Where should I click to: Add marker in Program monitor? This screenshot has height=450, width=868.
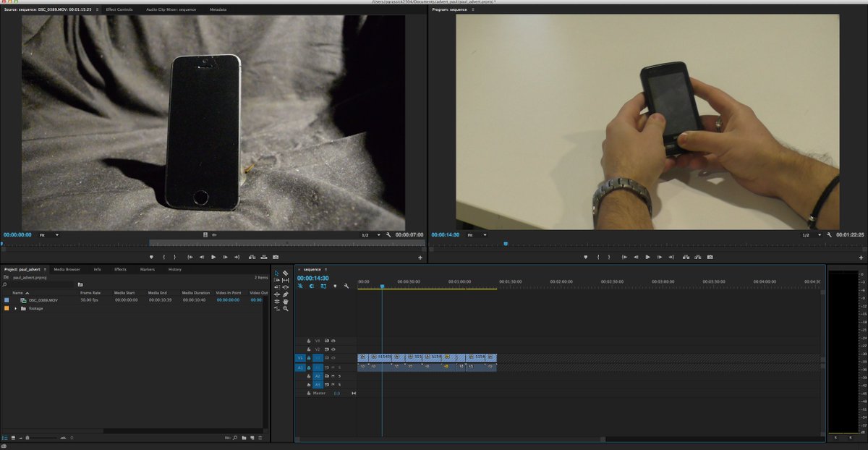585,257
